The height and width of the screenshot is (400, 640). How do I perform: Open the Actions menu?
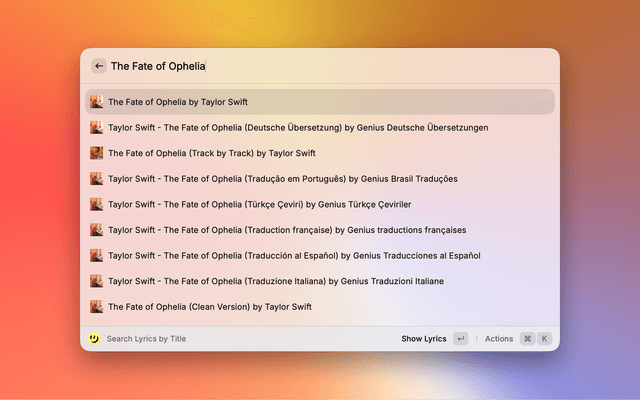[x=499, y=339]
